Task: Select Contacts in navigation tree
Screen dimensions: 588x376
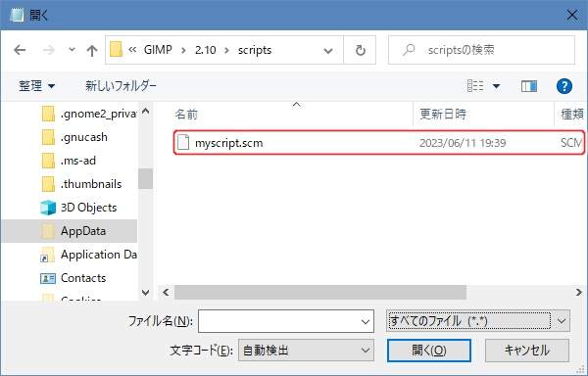Action: pos(73,278)
